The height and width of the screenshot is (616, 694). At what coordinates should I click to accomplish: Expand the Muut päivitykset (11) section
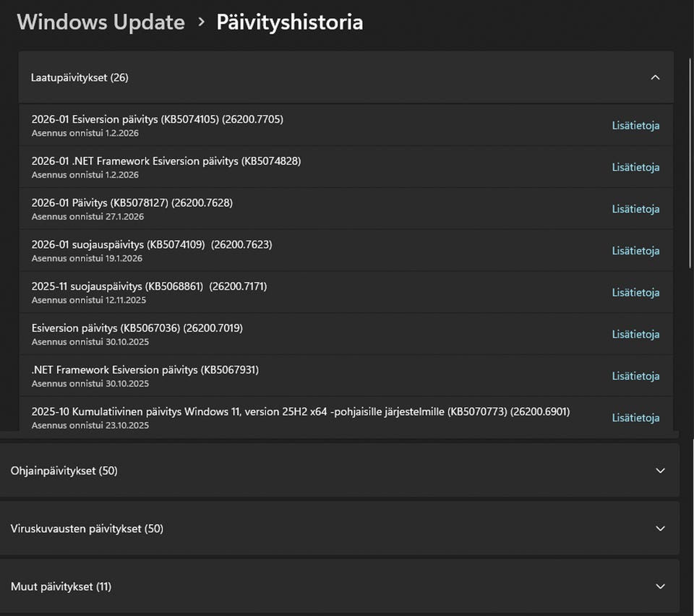click(659, 586)
